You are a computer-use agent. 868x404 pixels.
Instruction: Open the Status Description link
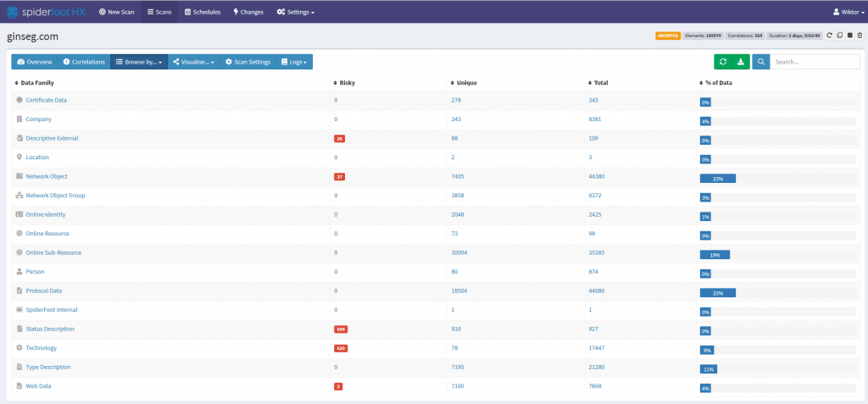(x=50, y=329)
